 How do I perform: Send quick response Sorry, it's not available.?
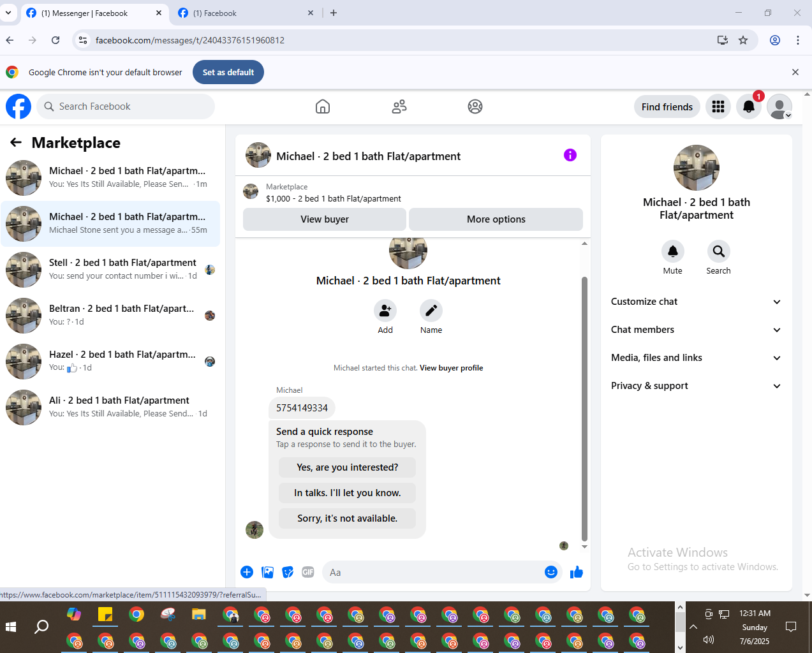[x=347, y=518]
